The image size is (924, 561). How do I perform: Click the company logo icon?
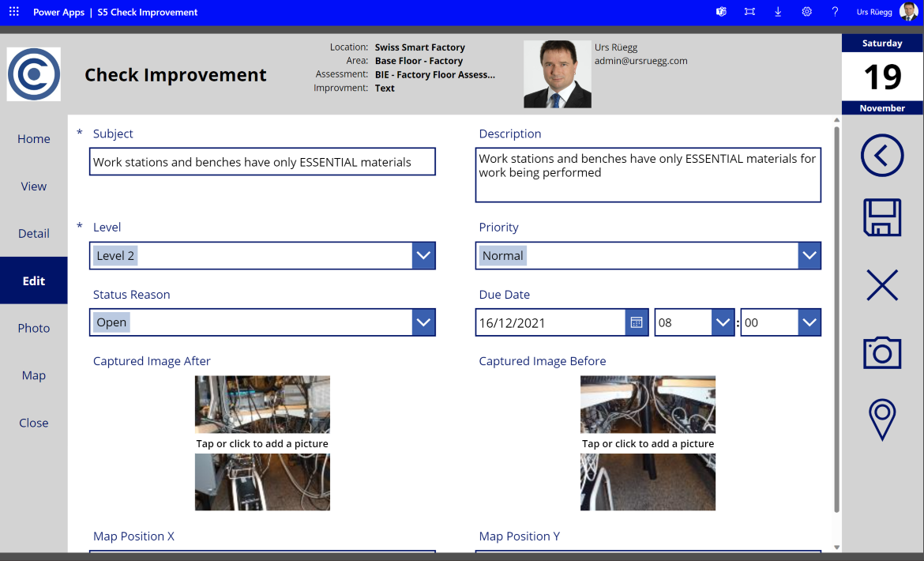point(34,74)
